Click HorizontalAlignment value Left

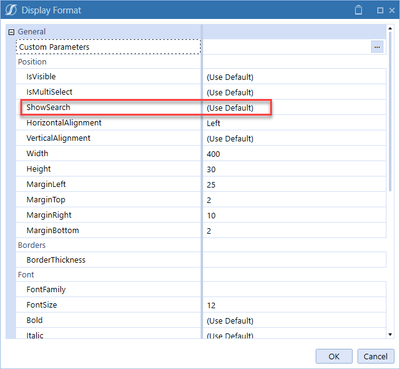295,123
